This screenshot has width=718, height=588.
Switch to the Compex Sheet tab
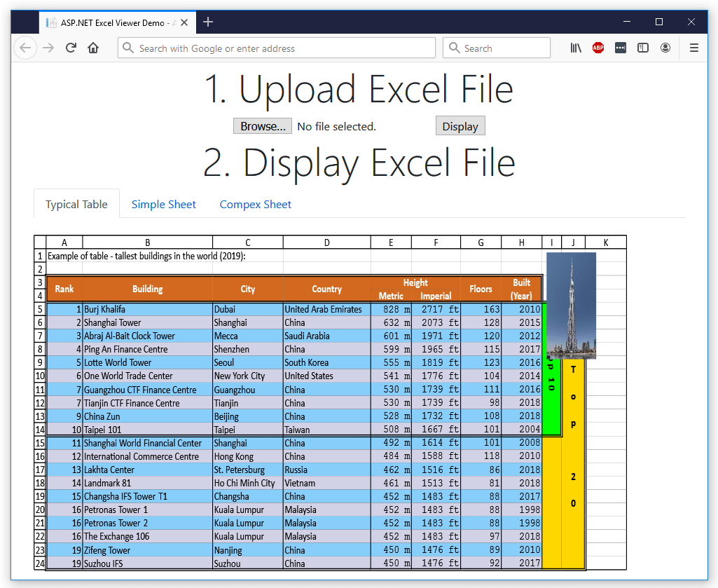pyautogui.click(x=256, y=205)
